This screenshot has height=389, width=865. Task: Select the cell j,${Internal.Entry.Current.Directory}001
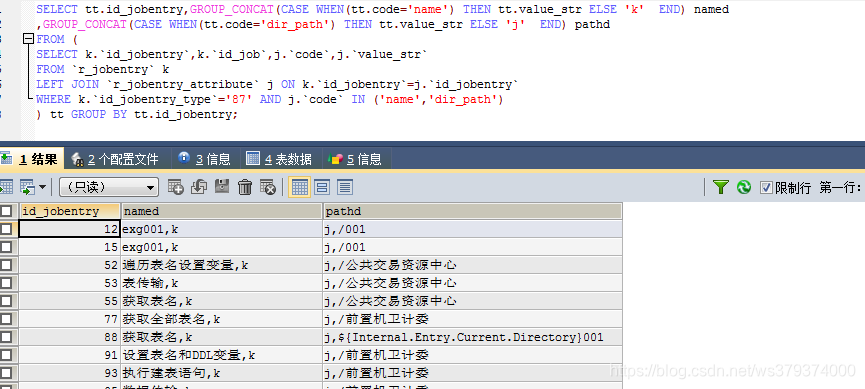[473, 337]
